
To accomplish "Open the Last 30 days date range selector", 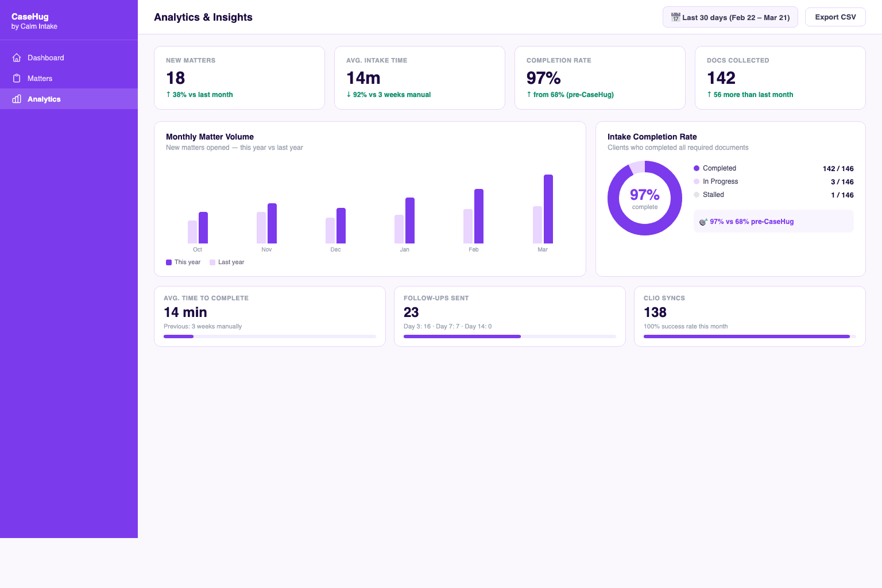I will pyautogui.click(x=730, y=17).
